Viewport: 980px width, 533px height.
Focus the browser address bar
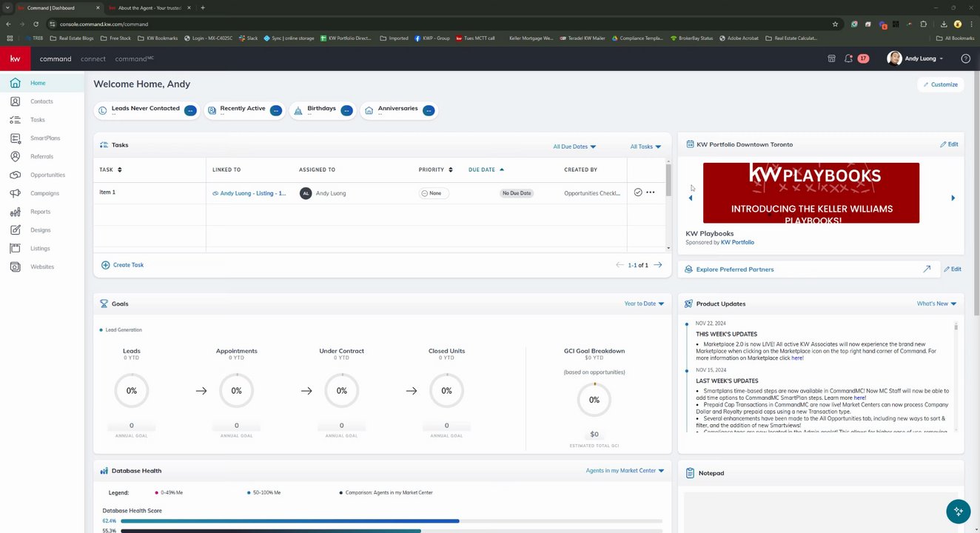[x=437, y=24]
